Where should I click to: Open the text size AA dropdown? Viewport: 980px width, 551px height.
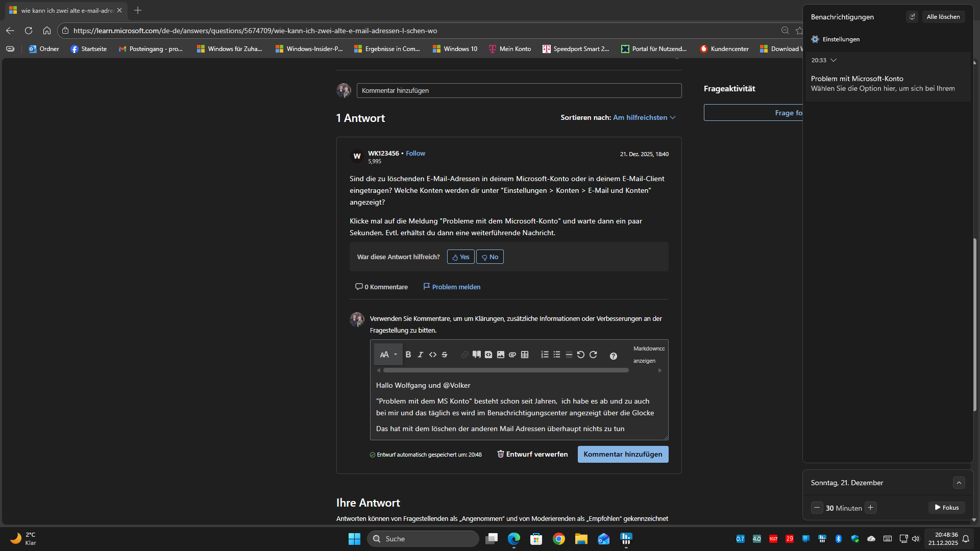point(388,355)
